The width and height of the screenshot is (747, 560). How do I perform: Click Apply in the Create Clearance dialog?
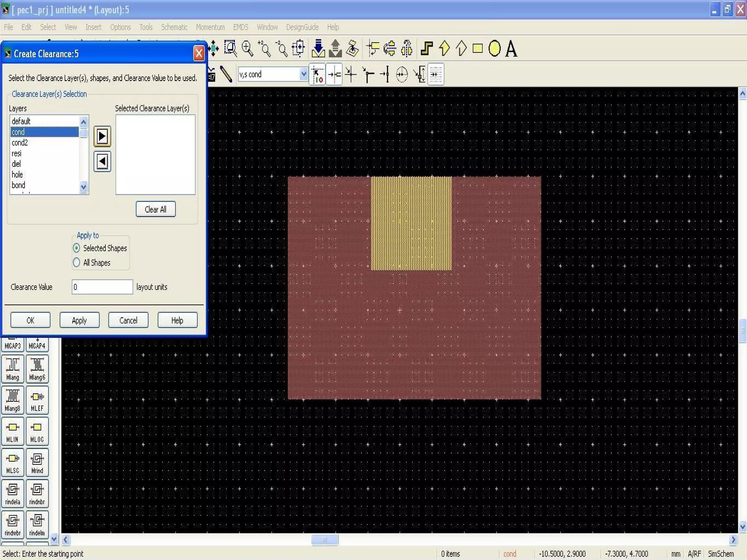tap(79, 320)
